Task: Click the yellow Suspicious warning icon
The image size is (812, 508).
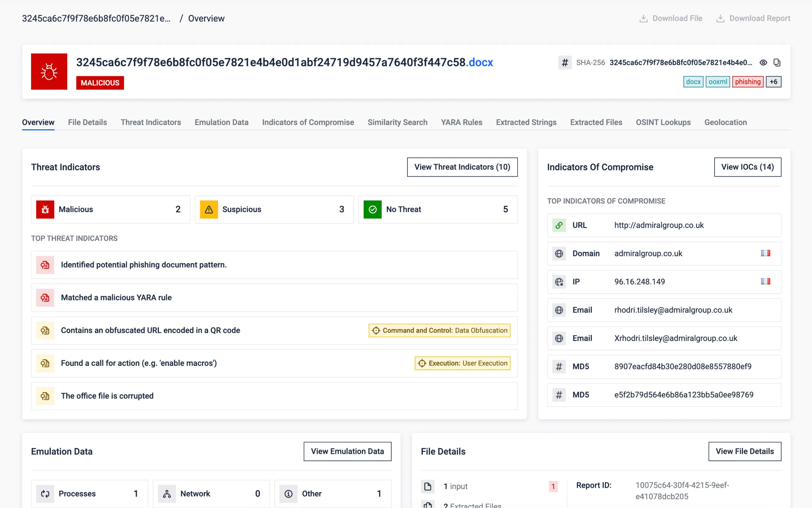Action: click(209, 209)
